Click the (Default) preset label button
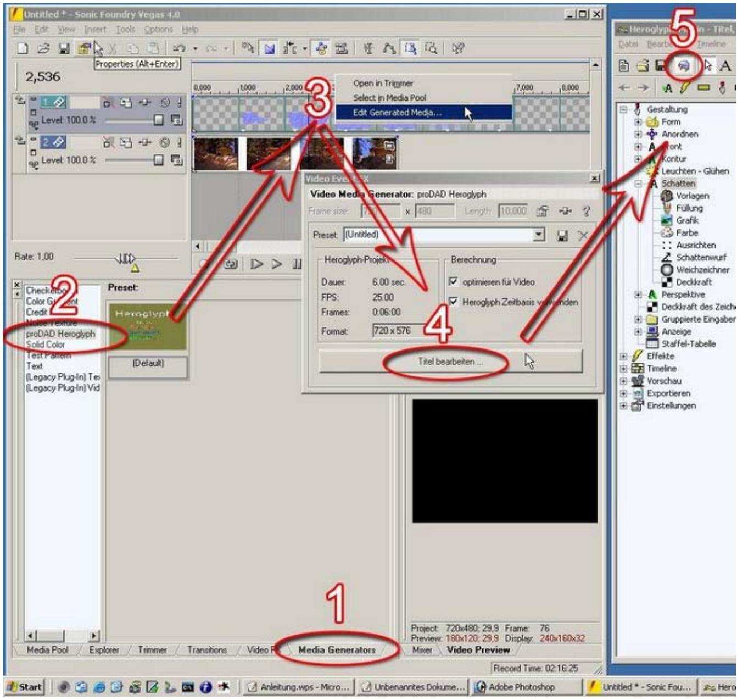This screenshot has height=700, width=737. (x=148, y=367)
